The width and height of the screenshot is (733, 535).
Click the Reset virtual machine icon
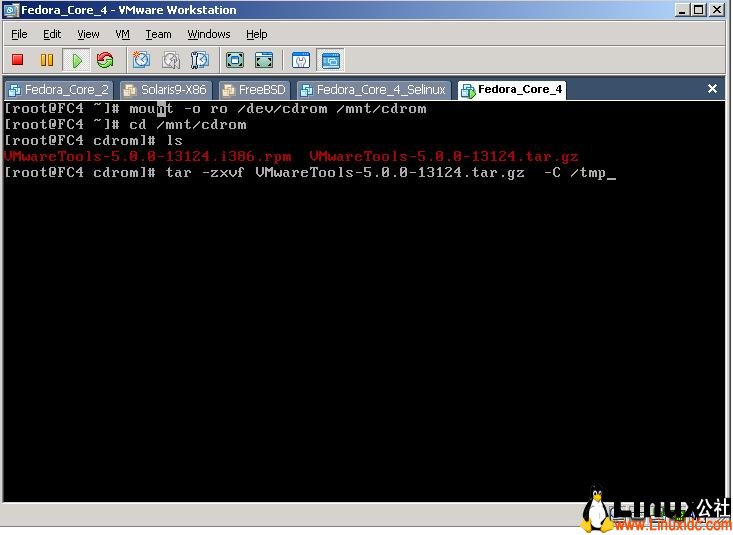coord(105,60)
